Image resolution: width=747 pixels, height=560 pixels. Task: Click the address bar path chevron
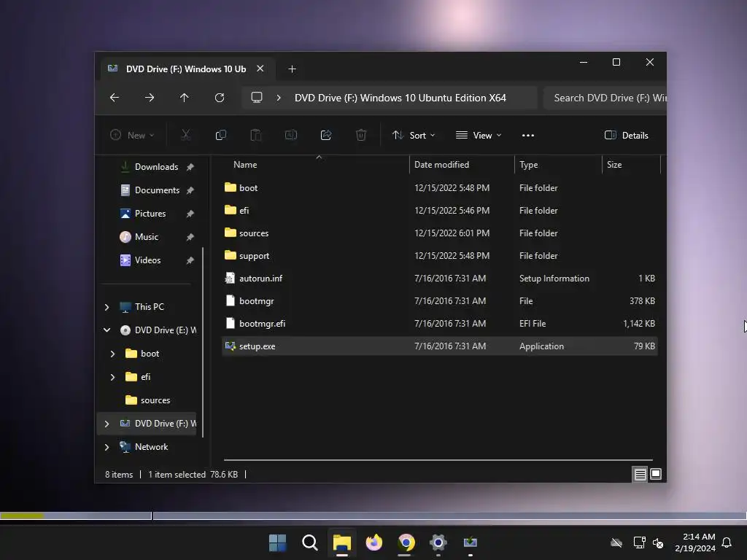279,98
